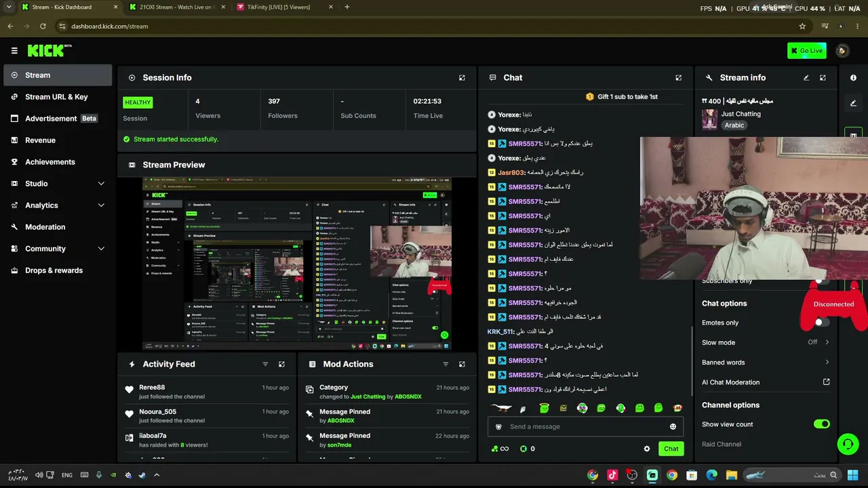Click the Arabic language tag

[x=734, y=125]
